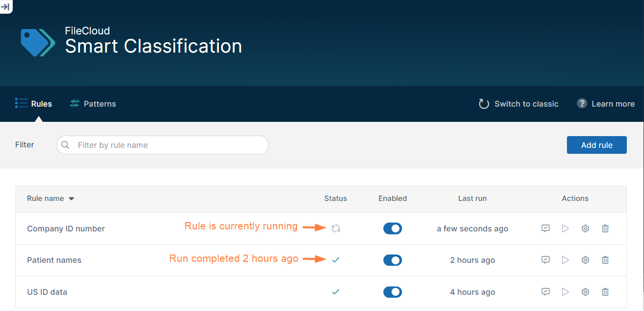Open settings gear for US ID data rule
Screen dimensions: 644x311
585,292
